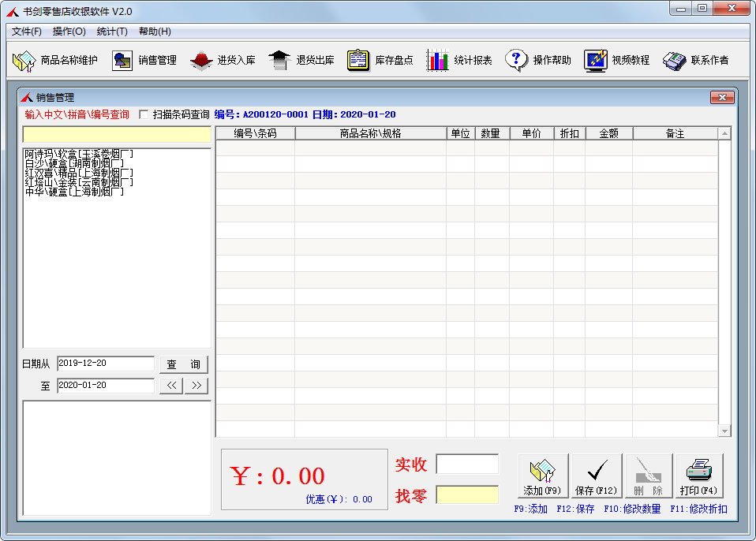Click 打印(F4) print button
This screenshot has height=541, width=756.
[x=699, y=476]
